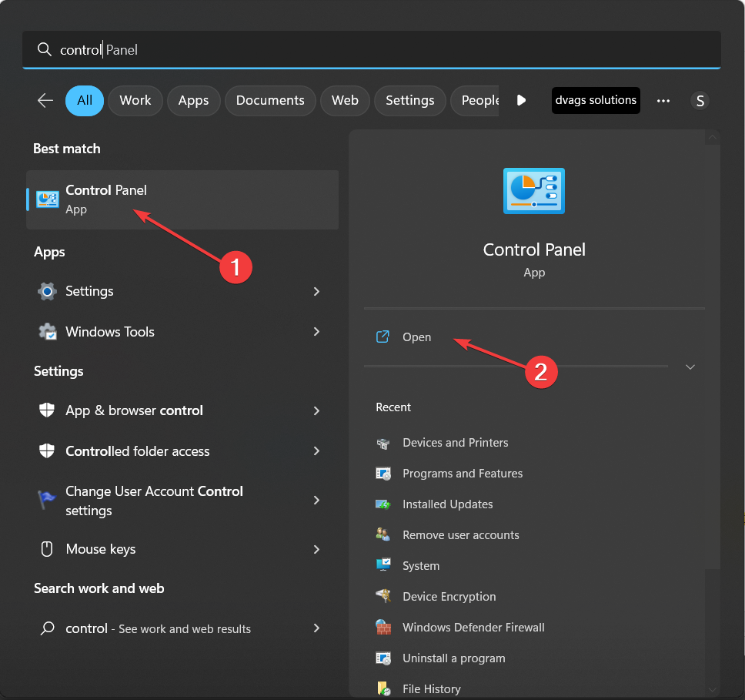Open the three-dots more options menu
Viewport: 745px width, 700px height.
point(663,101)
